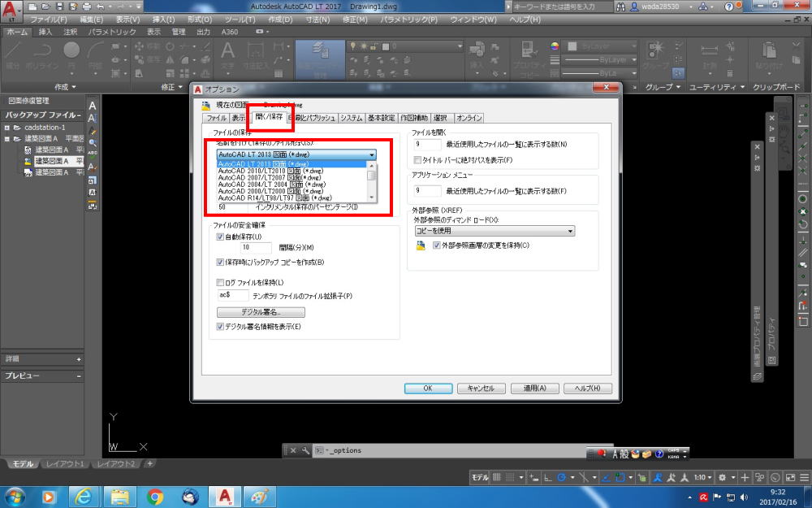Screen dimensions: 812x508
Task: Click the キャンセル button
Action: coord(481,389)
